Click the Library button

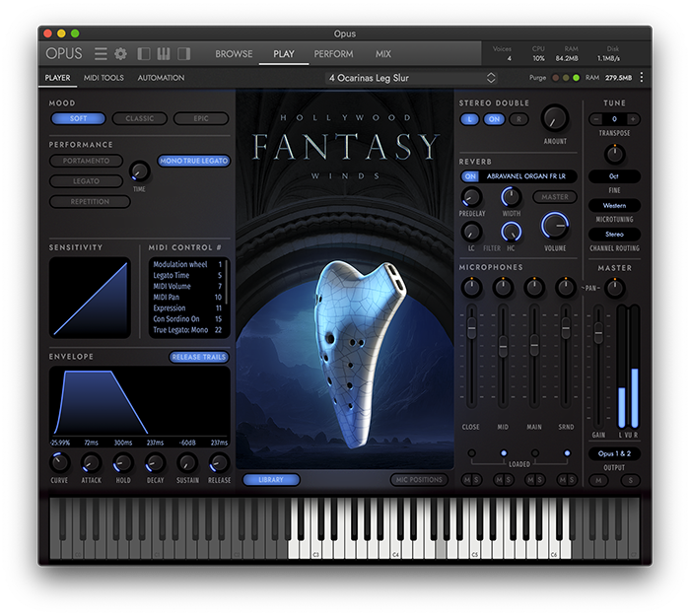tap(271, 480)
